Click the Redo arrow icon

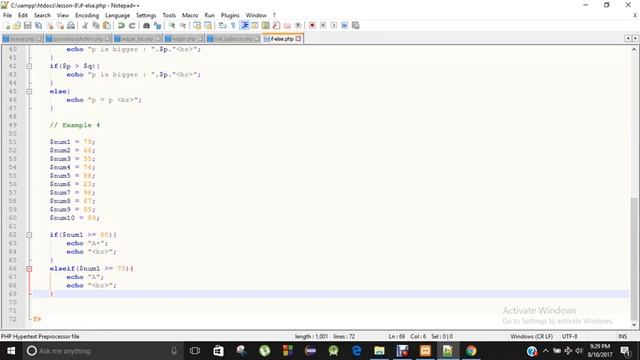(x=132, y=25)
